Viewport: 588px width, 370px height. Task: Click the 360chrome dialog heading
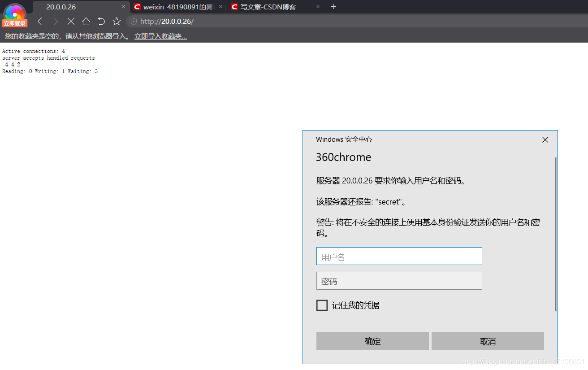343,157
